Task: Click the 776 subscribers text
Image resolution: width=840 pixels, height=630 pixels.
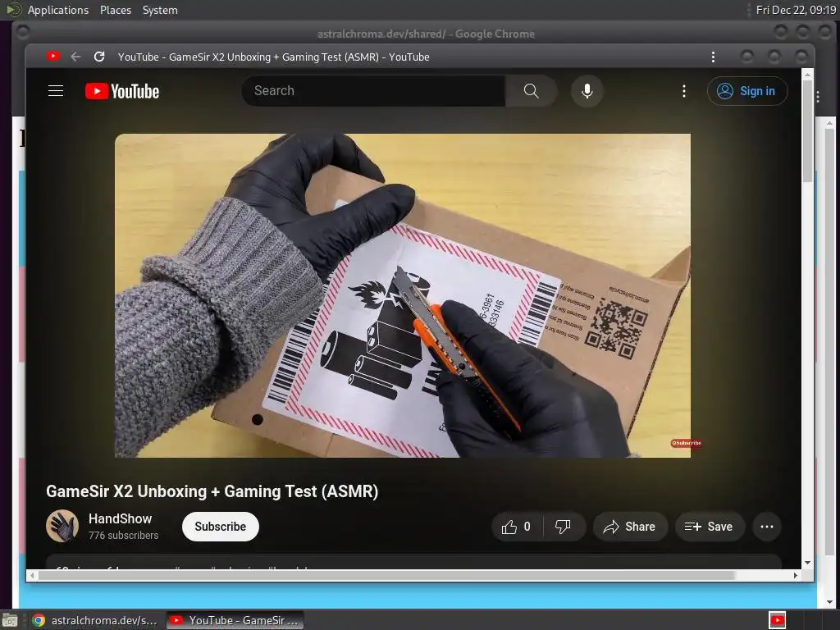Action: click(123, 535)
